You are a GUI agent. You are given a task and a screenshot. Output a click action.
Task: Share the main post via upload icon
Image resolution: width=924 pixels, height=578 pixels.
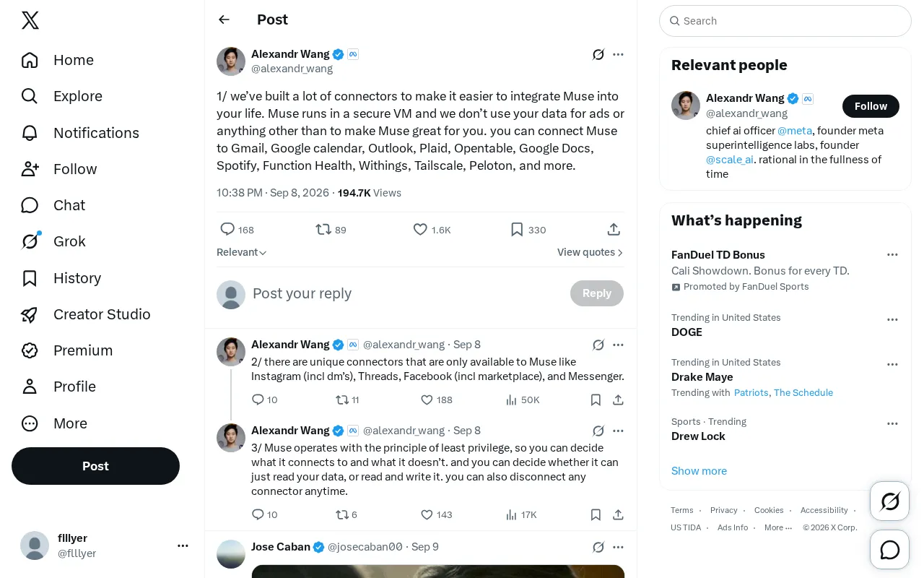pos(614,230)
